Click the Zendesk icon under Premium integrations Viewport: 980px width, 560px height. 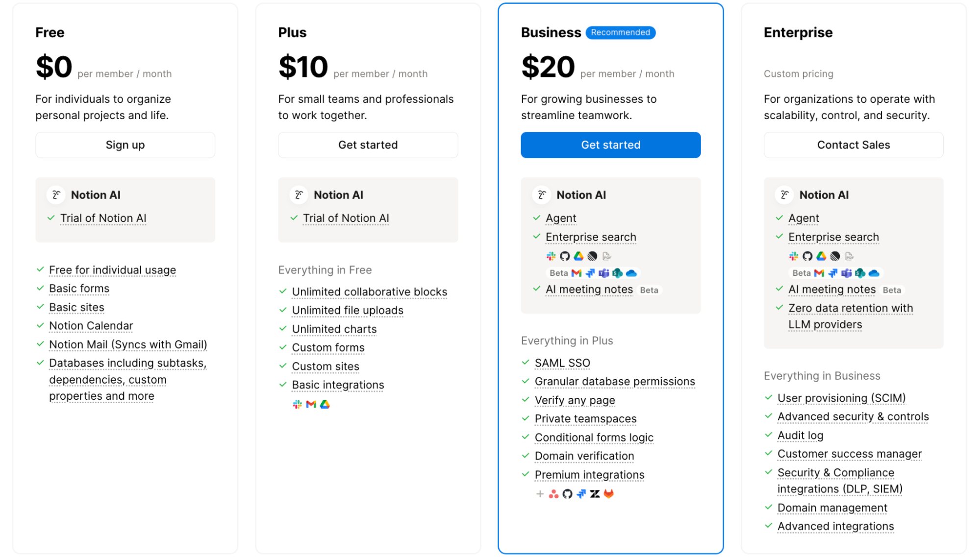pyautogui.click(x=595, y=494)
